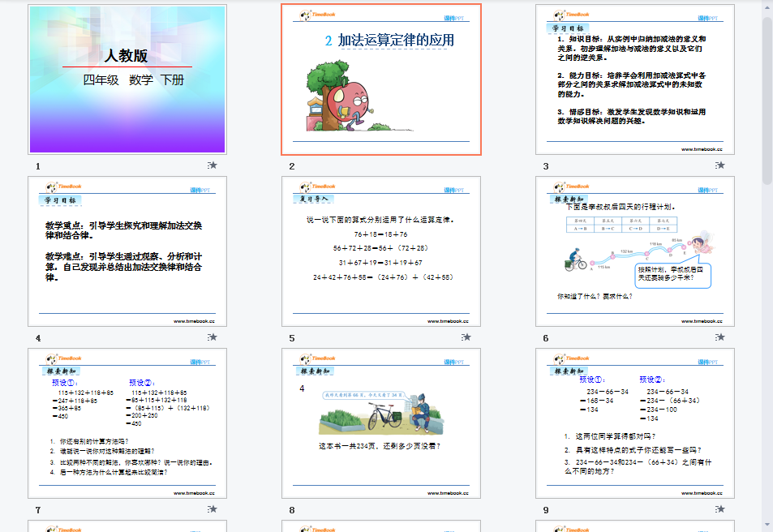Click the animation star icon under slide 9
Viewport: 773px width, 532px height.
click(720, 509)
